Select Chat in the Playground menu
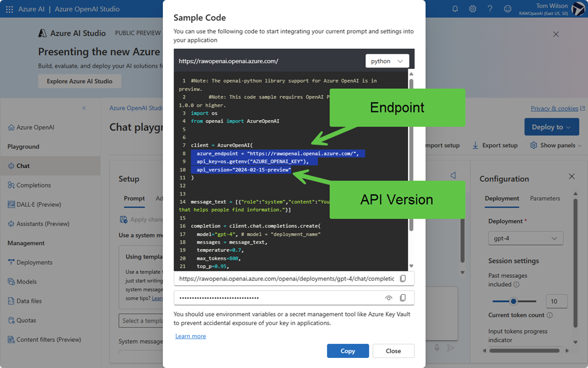This screenshot has width=588, height=368. (x=50, y=165)
